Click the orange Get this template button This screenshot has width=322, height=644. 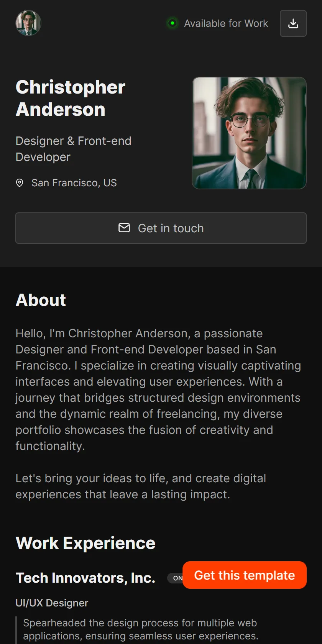[x=245, y=575]
